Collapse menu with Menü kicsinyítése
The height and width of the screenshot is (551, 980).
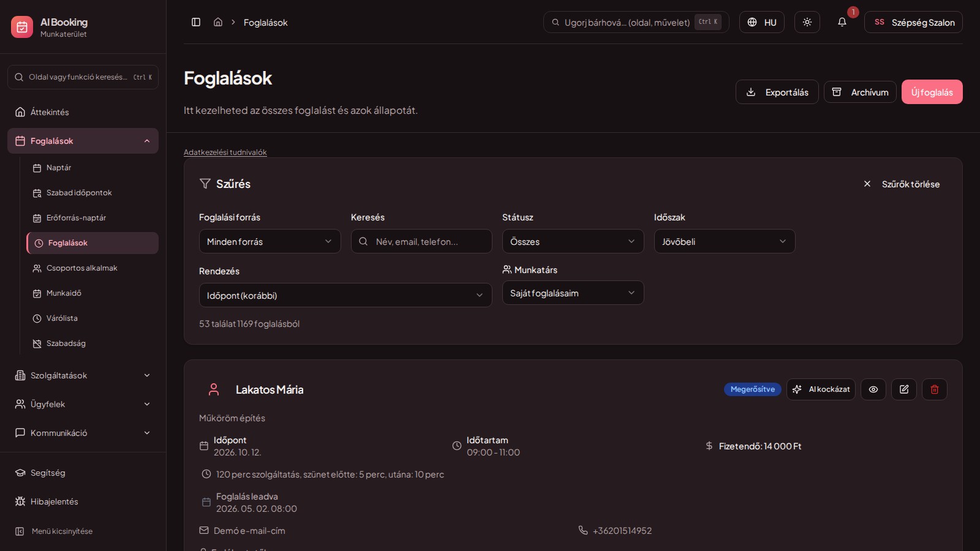pyautogui.click(x=83, y=531)
